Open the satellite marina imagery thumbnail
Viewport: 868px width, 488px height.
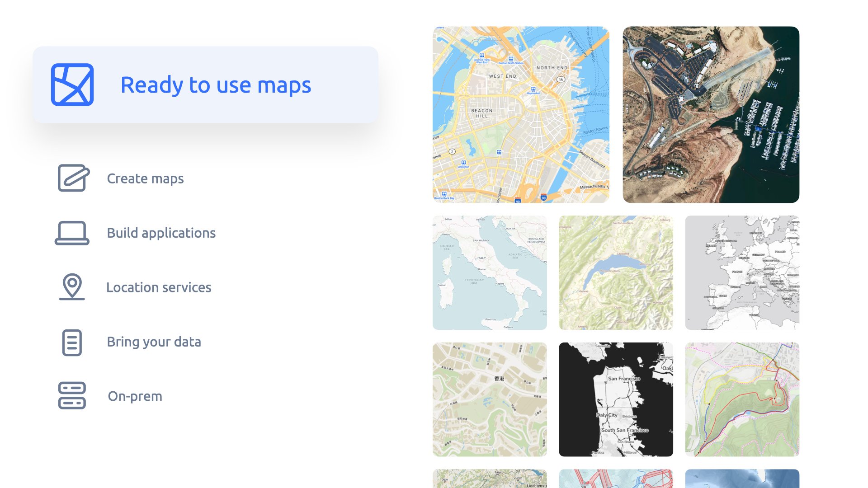pyautogui.click(x=711, y=114)
